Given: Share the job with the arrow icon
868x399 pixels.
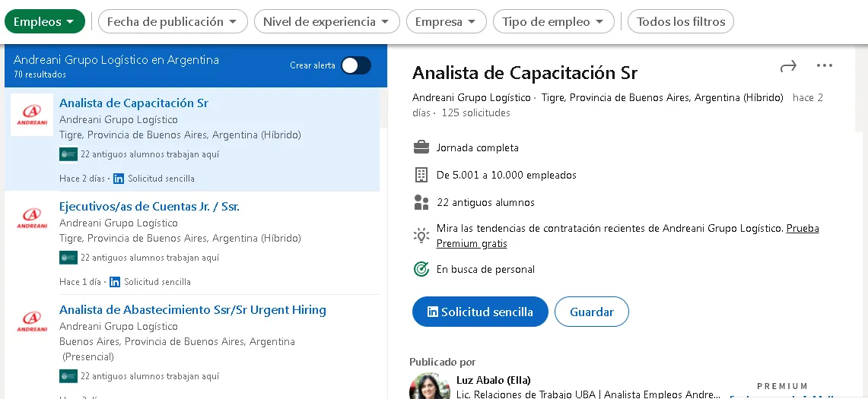Looking at the screenshot, I should 787,66.
